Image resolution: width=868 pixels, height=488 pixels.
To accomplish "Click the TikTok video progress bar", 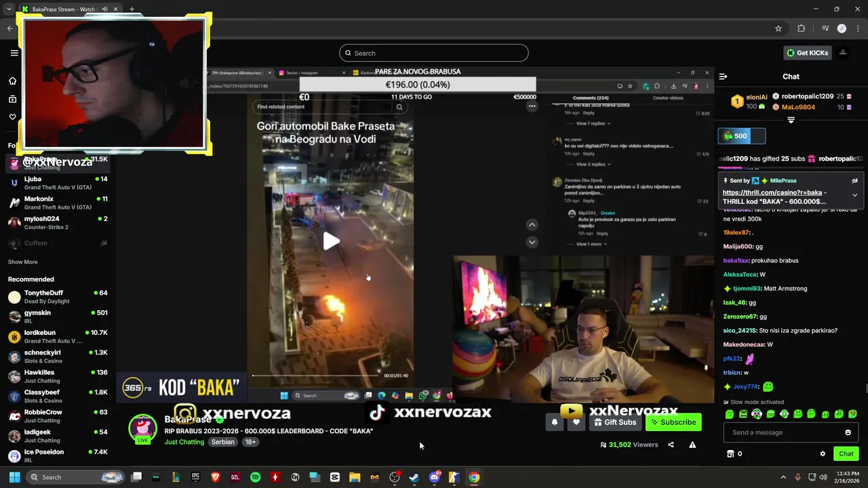I will 316,375.
